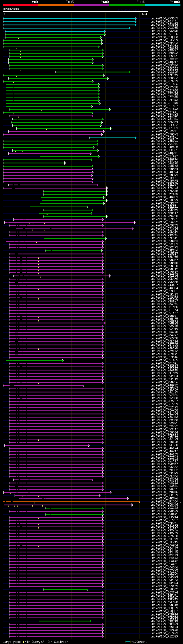183x644 pixels.
Task: Open hit UniRef100_A9SNV6
Action: click(x=164, y=31)
